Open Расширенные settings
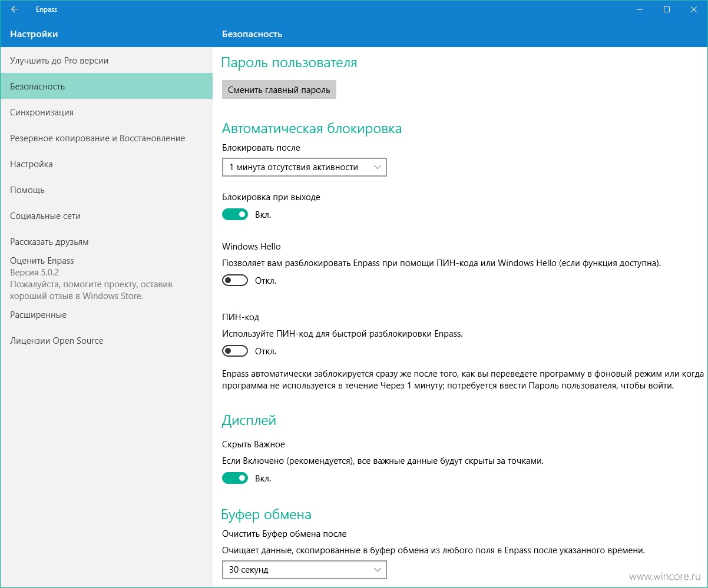 pos(106,315)
